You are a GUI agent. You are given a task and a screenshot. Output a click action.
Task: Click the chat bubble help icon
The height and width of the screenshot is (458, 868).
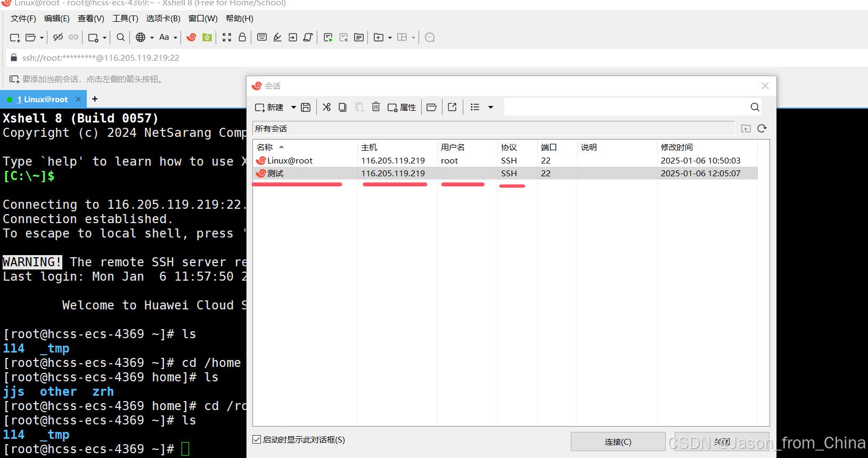pos(430,37)
